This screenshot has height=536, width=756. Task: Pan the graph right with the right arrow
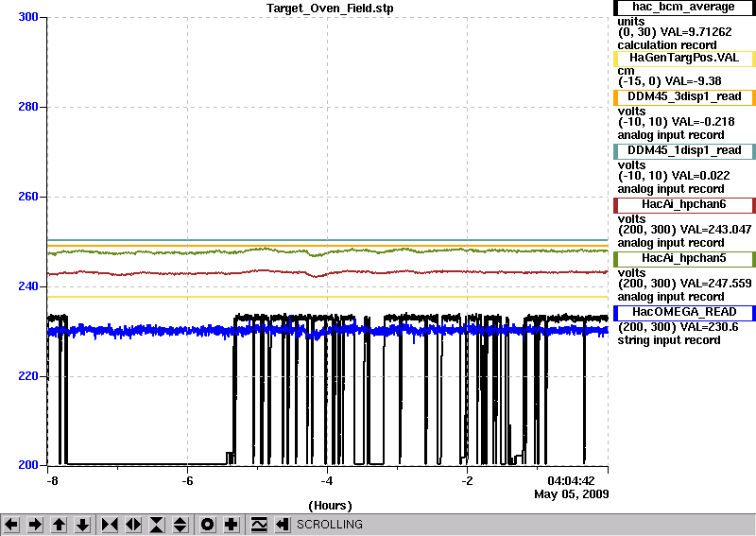coord(35,525)
